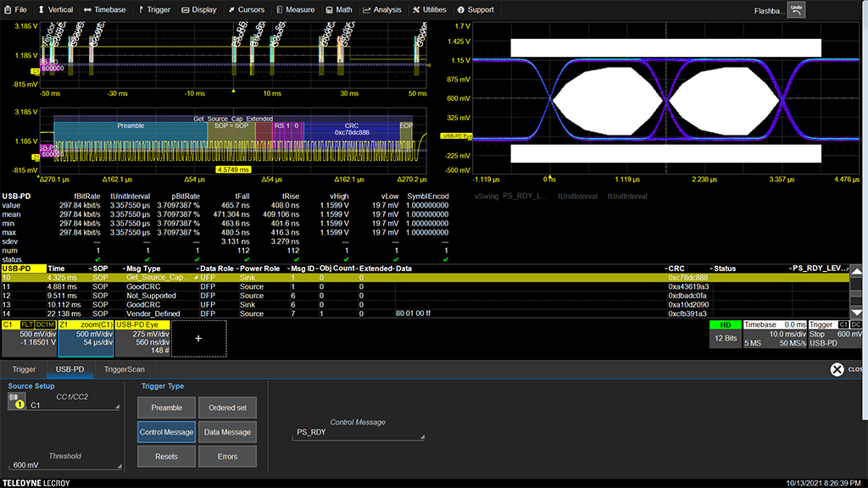Click the Resets trigger button

166,457
